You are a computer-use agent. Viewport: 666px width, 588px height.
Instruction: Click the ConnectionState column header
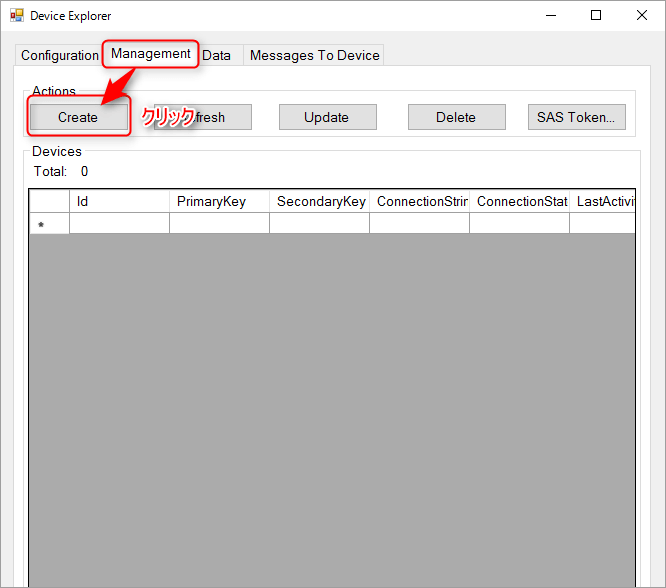tap(519, 201)
